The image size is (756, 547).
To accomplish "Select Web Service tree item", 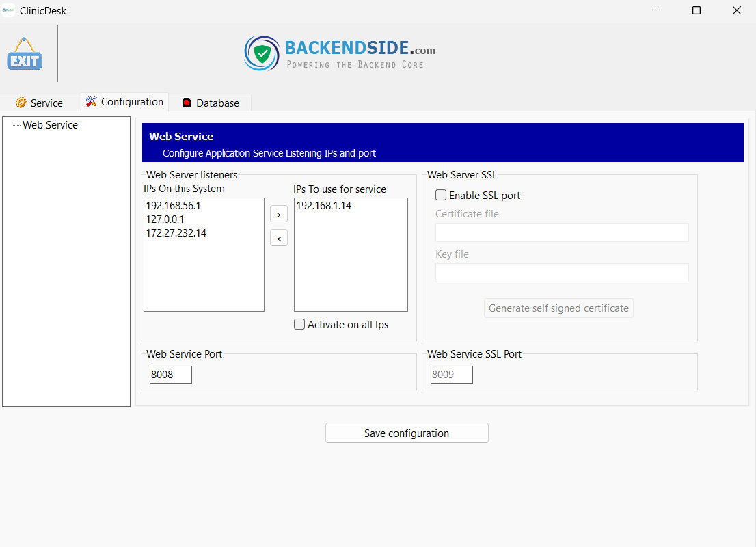I will point(50,125).
